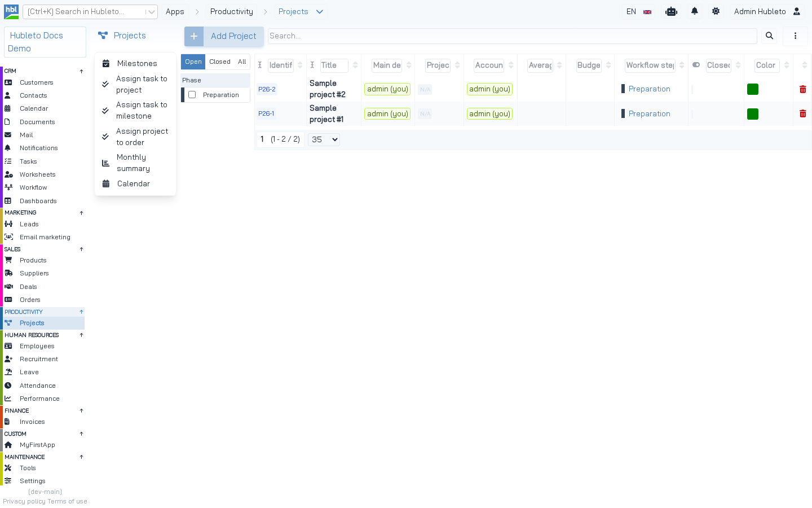Open the Privacy policy link
This screenshot has width=812, height=508.
point(24,501)
